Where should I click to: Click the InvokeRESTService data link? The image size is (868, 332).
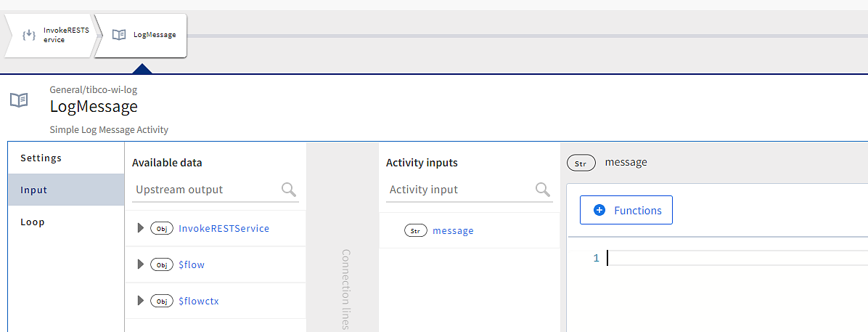tap(224, 228)
